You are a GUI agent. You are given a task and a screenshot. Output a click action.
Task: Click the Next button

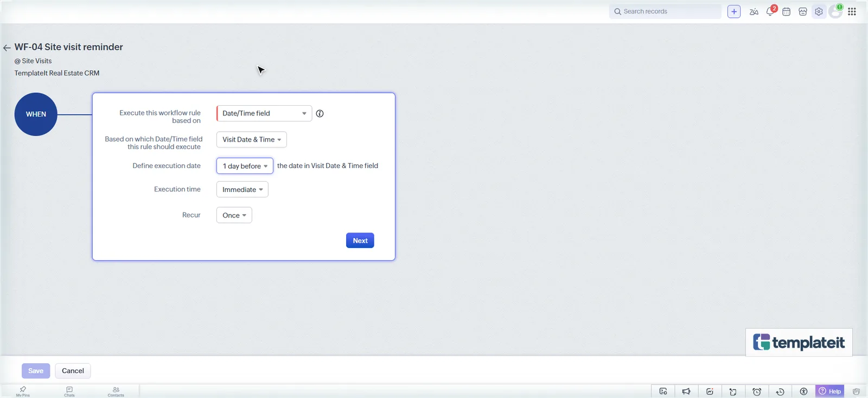tap(360, 240)
